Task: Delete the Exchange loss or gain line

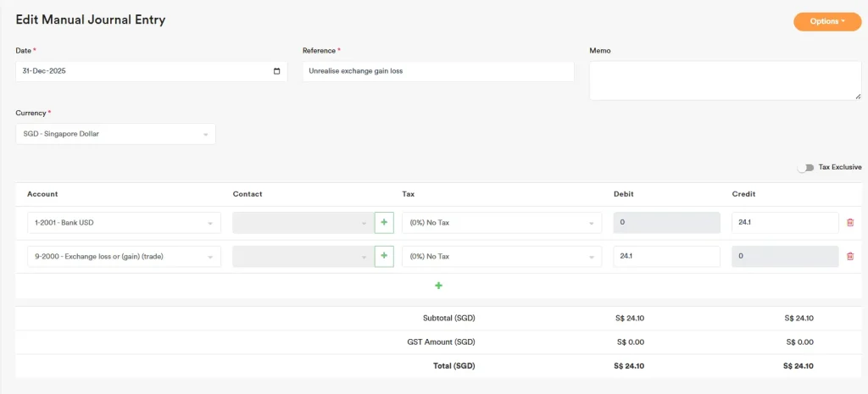Action: click(850, 256)
